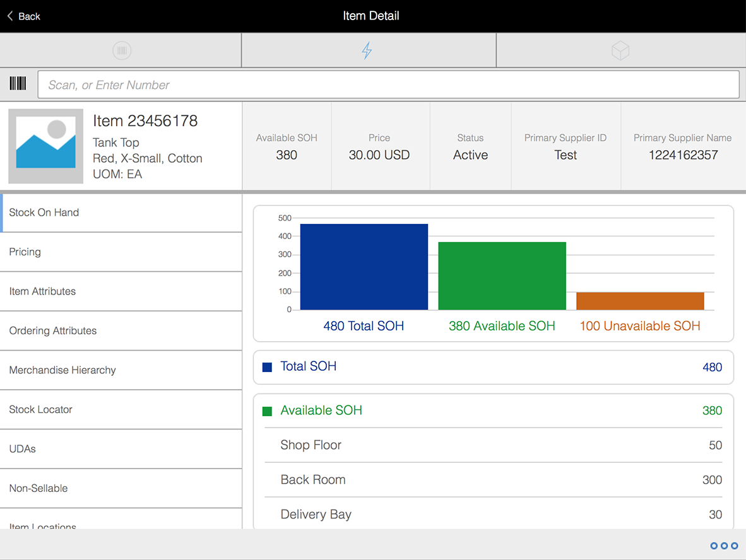Open the Merchandise Hierarchy section
The width and height of the screenshot is (746, 560).
pos(121,370)
